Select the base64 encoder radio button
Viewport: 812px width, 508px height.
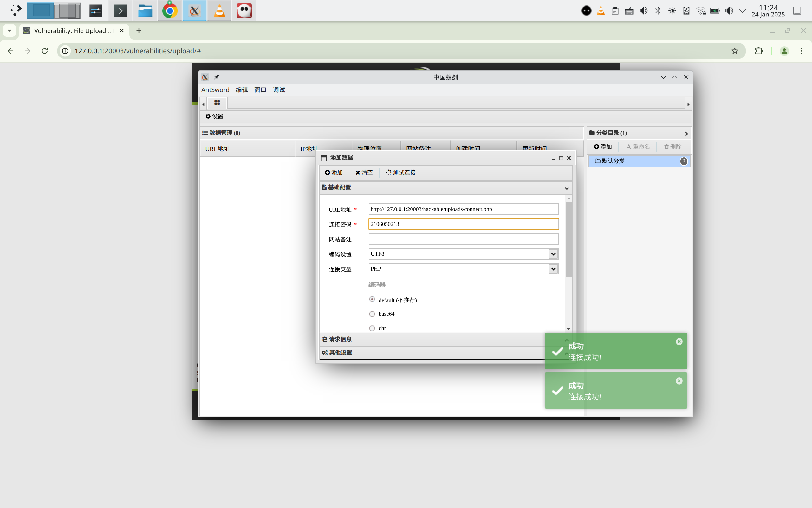click(x=372, y=314)
